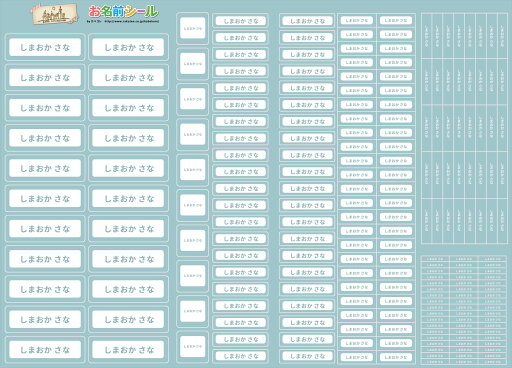Select the first medium label beside square stickers
The image size is (512, 368).
pos(241,21)
